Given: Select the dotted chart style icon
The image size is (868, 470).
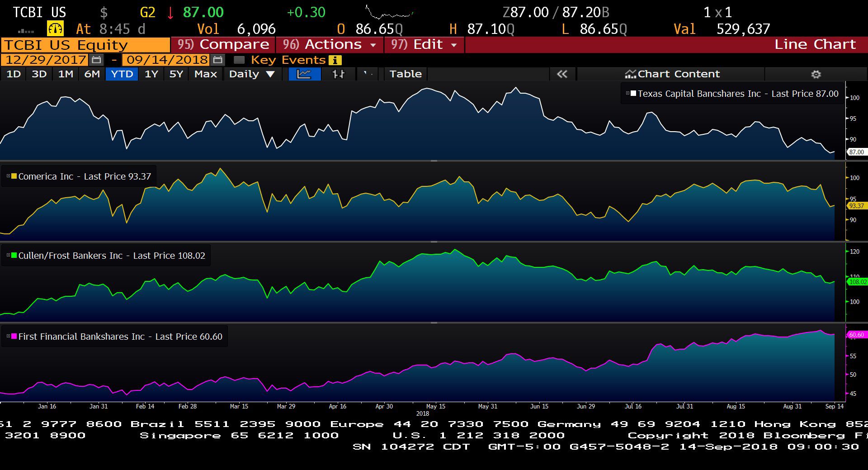Looking at the screenshot, I should [x=368, y=74].
